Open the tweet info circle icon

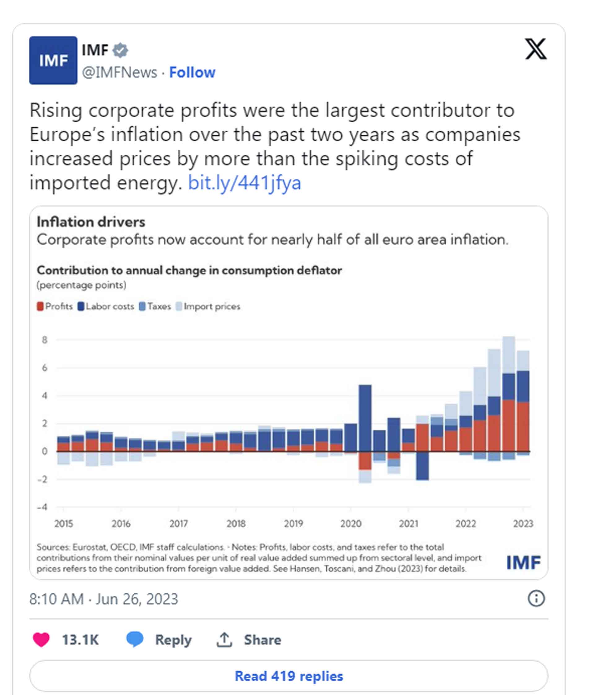coord(536,599)
